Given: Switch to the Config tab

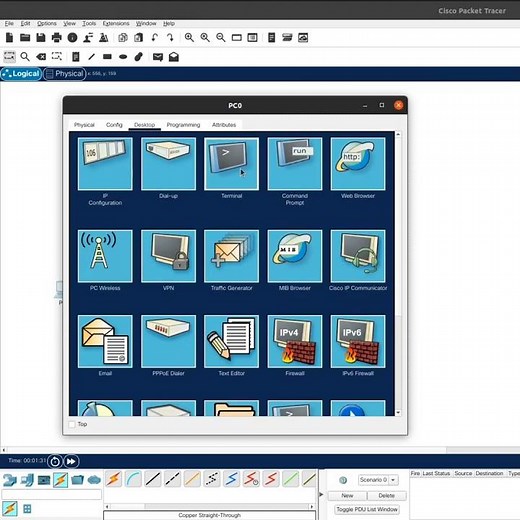Looking at the screenshot, I should point(114,125).
